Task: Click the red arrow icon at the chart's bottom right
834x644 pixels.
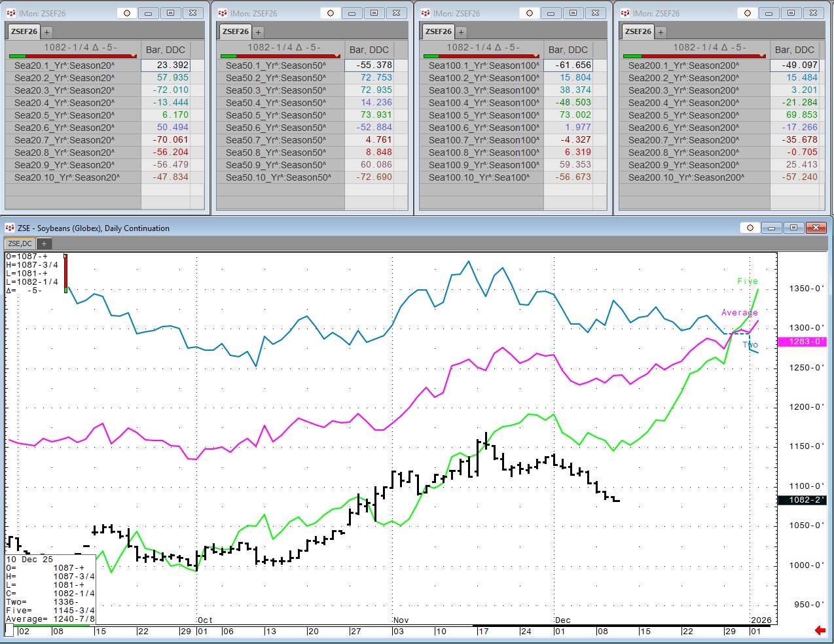Action: pyautogui.click(x=819, y=630)
